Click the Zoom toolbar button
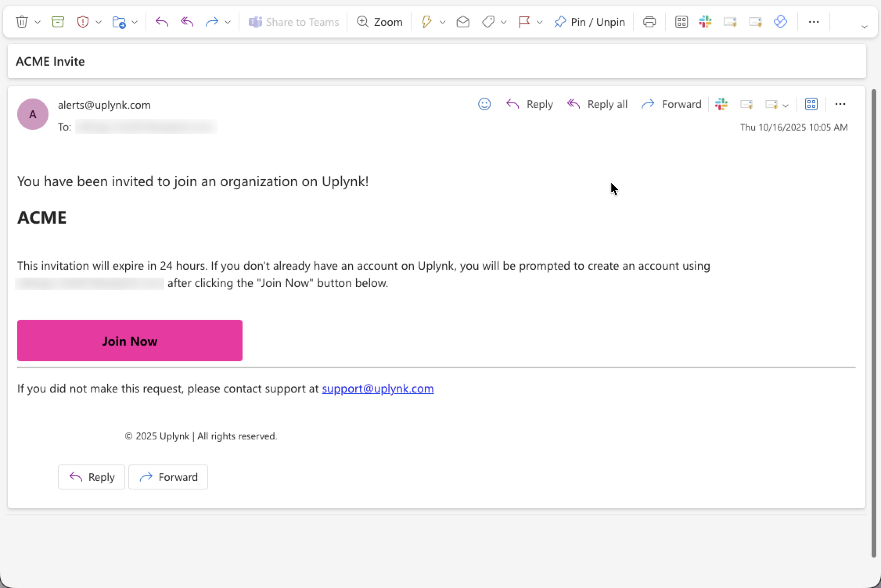The height and width of the screenshot is (588, 881). [379, 22]
